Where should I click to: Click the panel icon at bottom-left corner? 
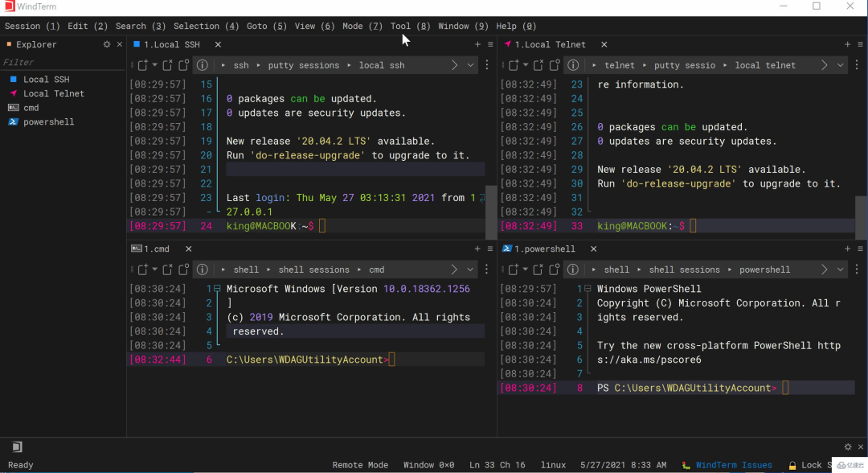(17, 446)
